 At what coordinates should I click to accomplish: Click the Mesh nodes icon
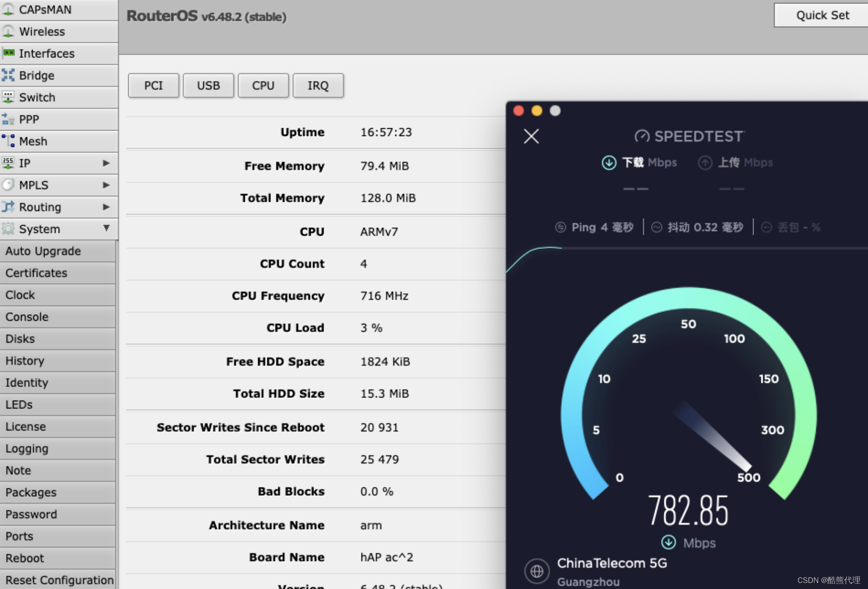pos(8,141)
